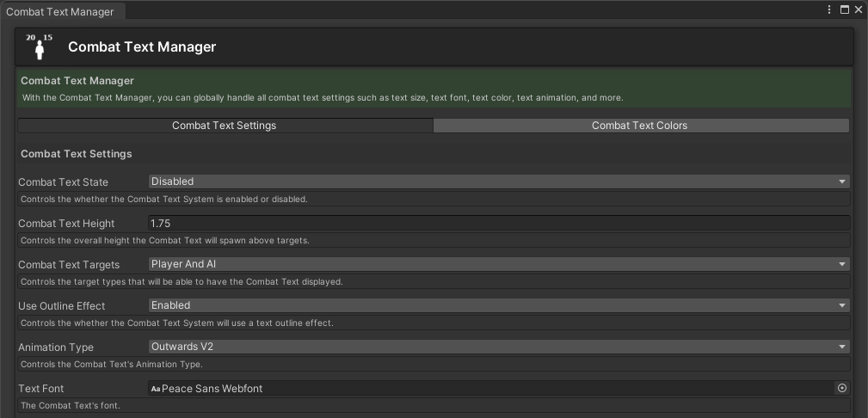Viewport: 868px width, 418px height.
Task: Open the Combat Text State dropdown
Action: pos(499,181)
